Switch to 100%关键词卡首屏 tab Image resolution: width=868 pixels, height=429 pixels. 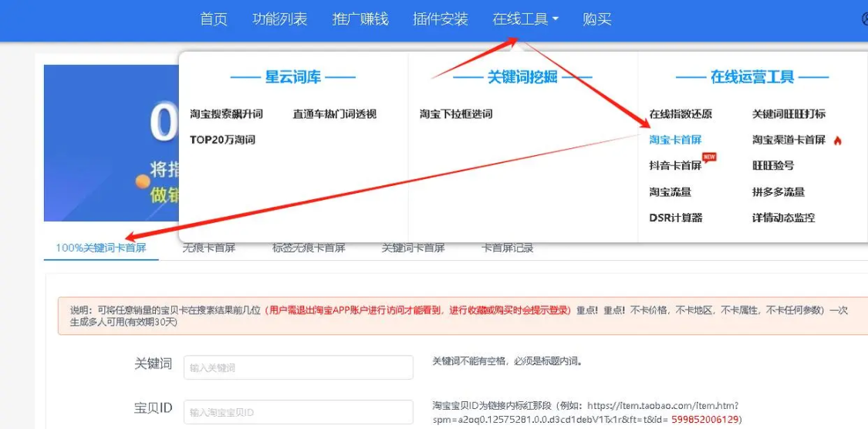coord(101,248)
